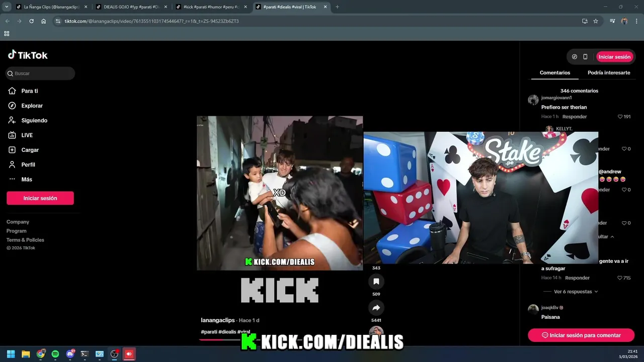
Task: Open Terms & Policies link
Action: tap(25, 240)
